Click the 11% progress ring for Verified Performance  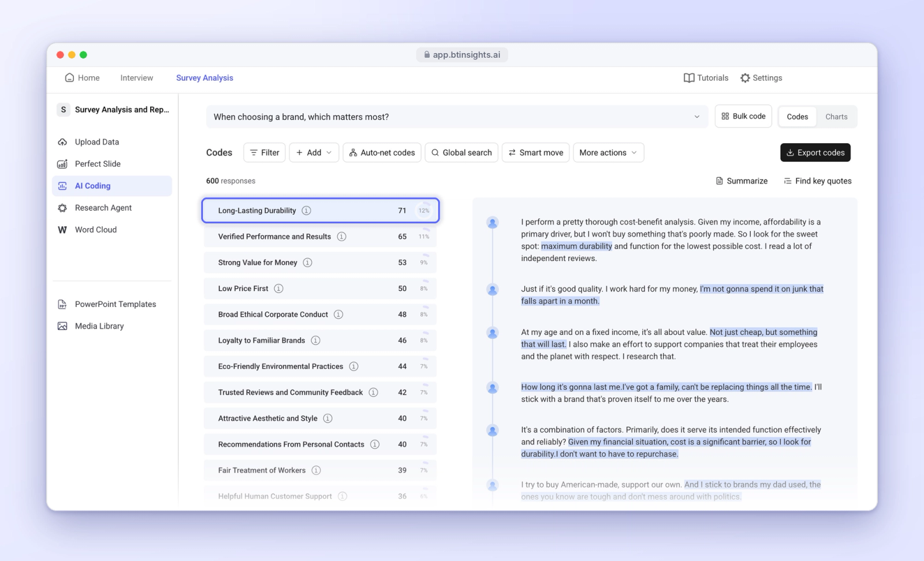point(424,237)
